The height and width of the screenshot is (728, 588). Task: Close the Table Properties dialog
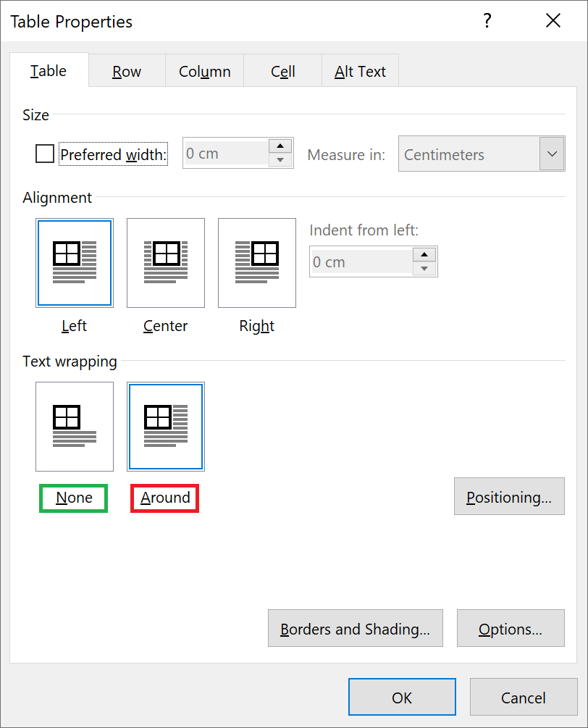point(553,20)
